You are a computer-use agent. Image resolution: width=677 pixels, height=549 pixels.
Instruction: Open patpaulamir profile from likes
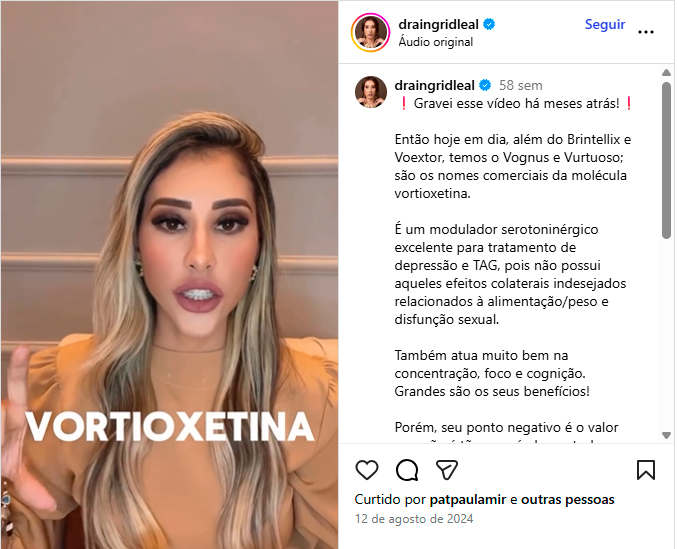click(x=468, y=500)
